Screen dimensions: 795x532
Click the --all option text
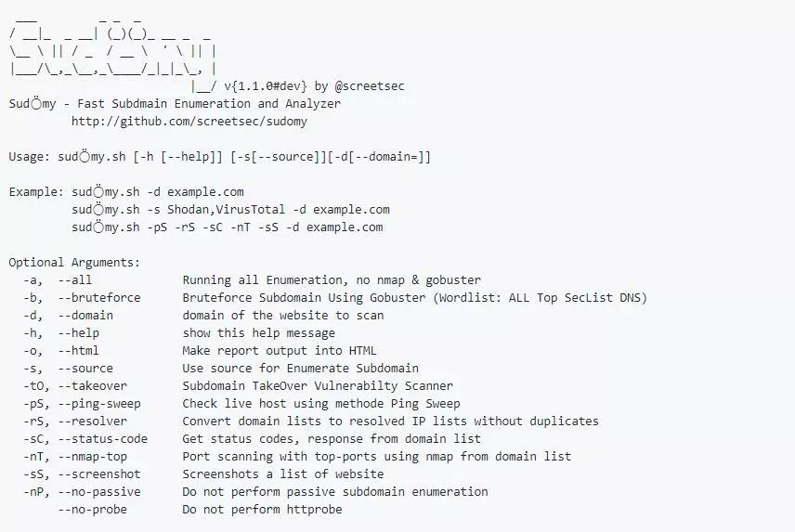pyautogui.click(x=75, y=280)
